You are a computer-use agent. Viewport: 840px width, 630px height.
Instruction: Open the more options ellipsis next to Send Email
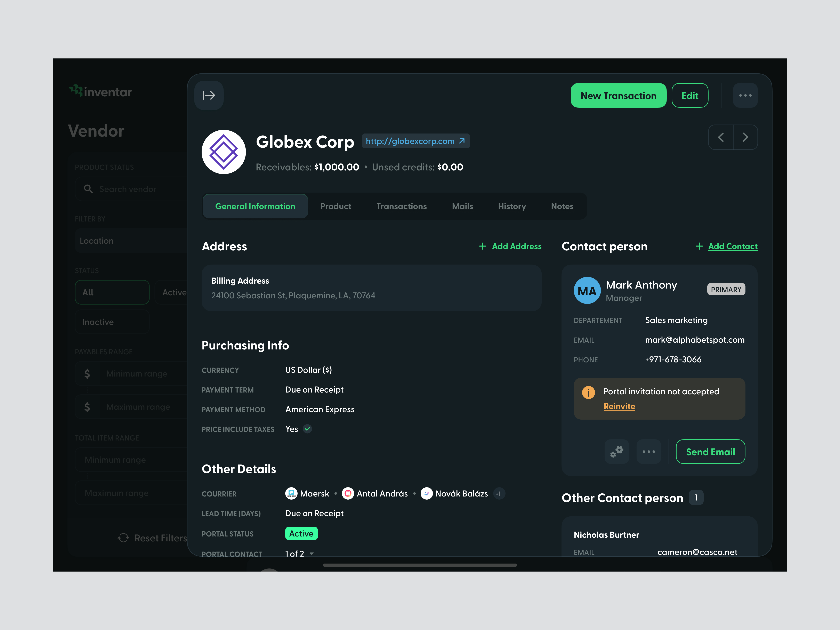click(x=649, y=452)
